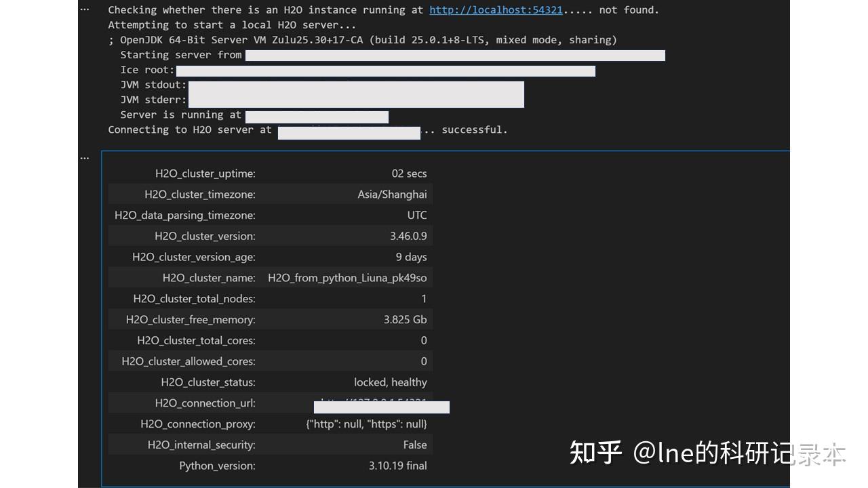Select the H2O_cluster_uptime row
Image resolution: width=868 pixels, height=488 pixels.
tap(271, 174)
